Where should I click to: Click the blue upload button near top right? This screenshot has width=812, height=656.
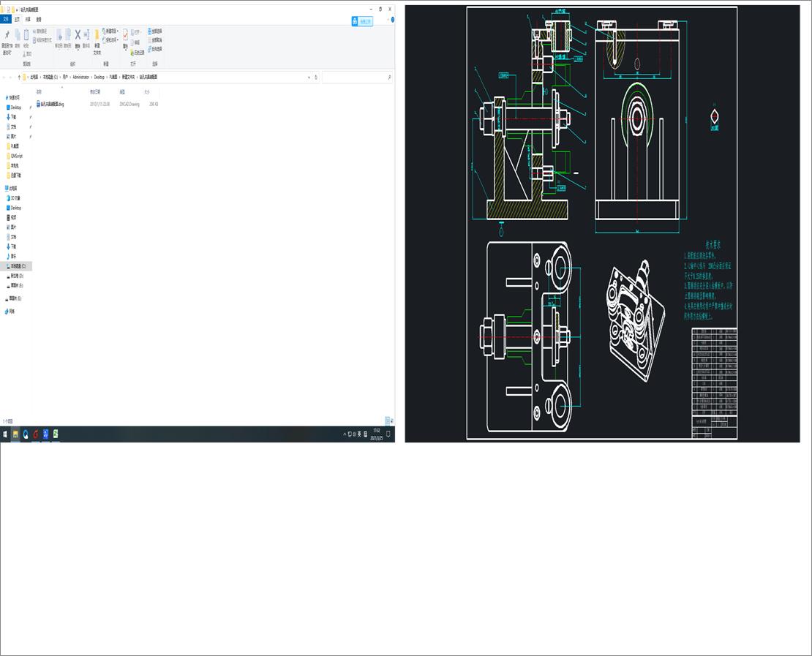(362, 21)
